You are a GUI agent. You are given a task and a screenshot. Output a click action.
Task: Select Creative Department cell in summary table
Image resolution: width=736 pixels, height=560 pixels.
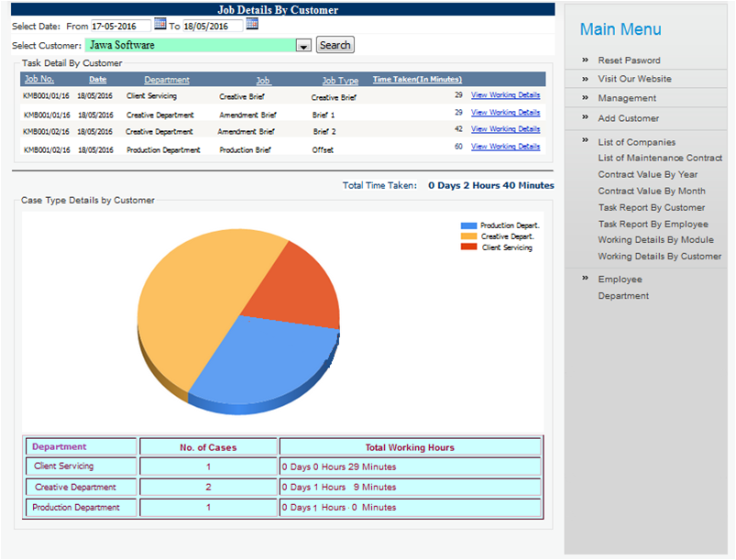82,488
